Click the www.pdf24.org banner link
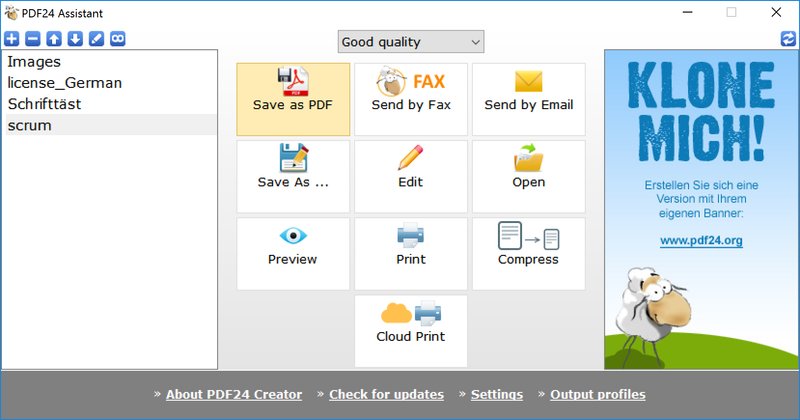 tap(701, 240)
